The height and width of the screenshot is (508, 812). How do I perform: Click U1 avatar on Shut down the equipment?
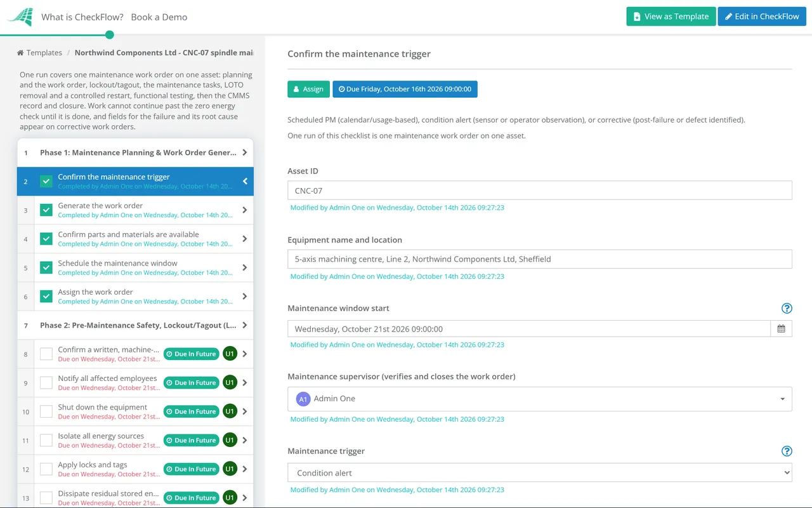click(x=230, y=411)
